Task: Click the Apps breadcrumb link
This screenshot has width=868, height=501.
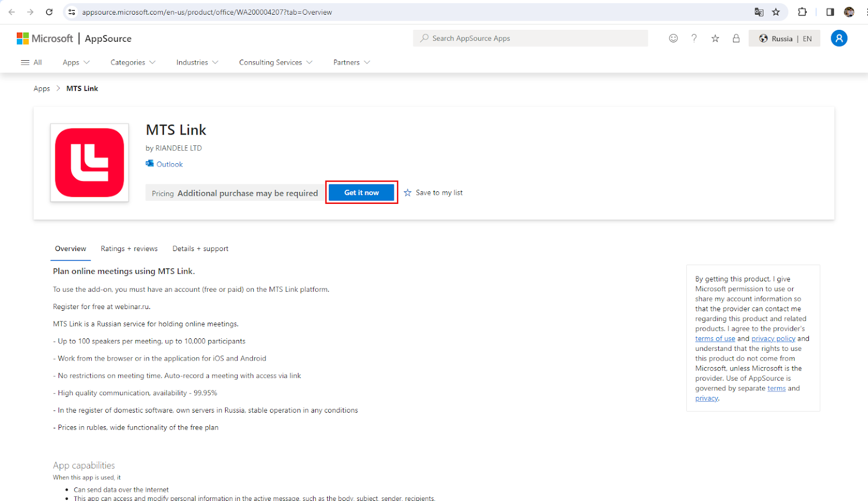Action: (x=42, y=88)
